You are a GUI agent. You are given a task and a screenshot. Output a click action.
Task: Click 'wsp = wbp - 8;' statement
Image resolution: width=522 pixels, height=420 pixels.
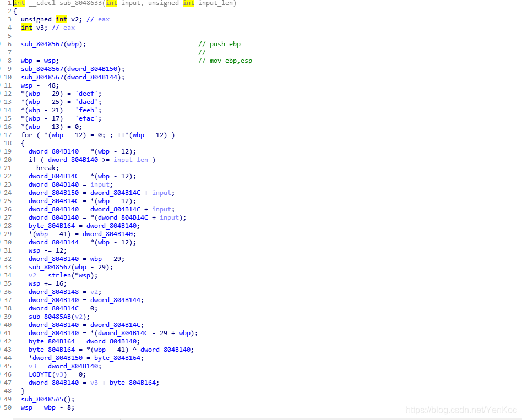tap(47, 408)
